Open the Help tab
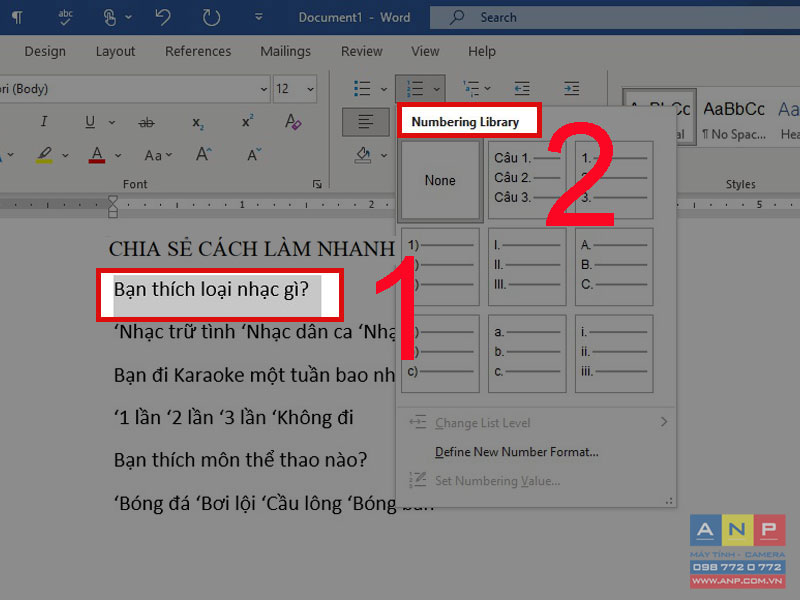Image resolution: width=800 pixels, height=600 pixels. click(482, 51)
